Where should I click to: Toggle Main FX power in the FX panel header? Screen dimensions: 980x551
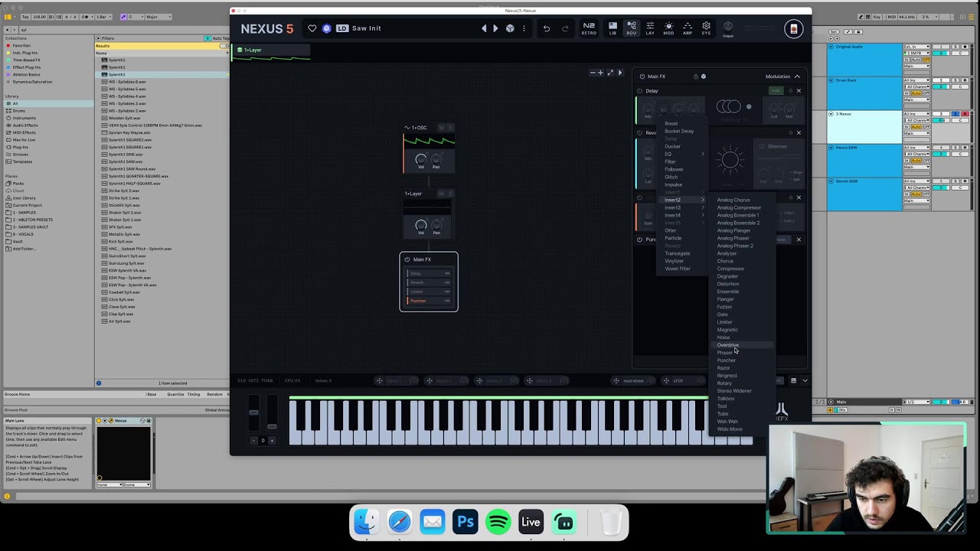[642, 77]
